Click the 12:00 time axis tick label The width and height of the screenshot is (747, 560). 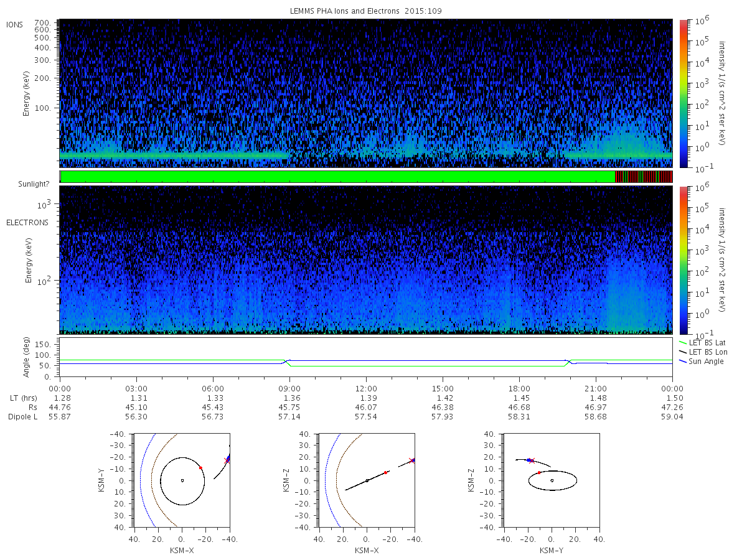[x=366, y=388]
